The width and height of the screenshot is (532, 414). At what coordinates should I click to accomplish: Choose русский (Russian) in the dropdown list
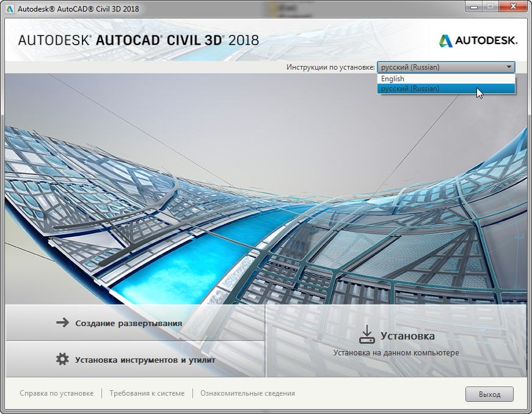(446, 89)
